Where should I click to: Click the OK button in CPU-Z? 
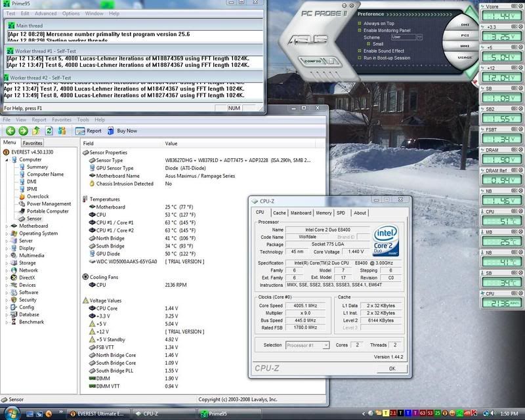point(392,368)
